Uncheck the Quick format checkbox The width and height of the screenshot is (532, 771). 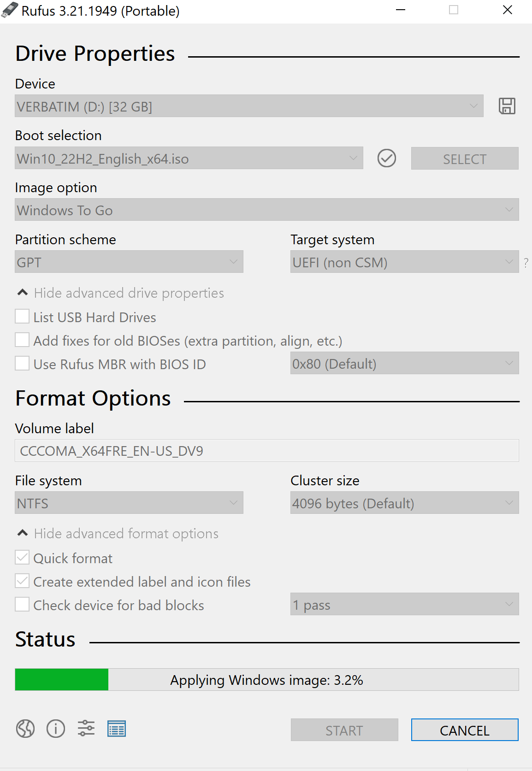22,557
